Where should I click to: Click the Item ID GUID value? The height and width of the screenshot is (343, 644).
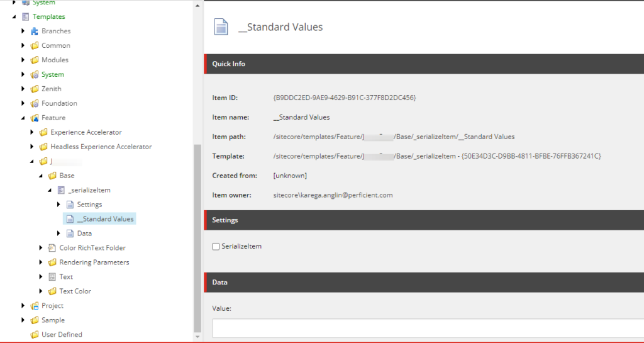point(345,98)
